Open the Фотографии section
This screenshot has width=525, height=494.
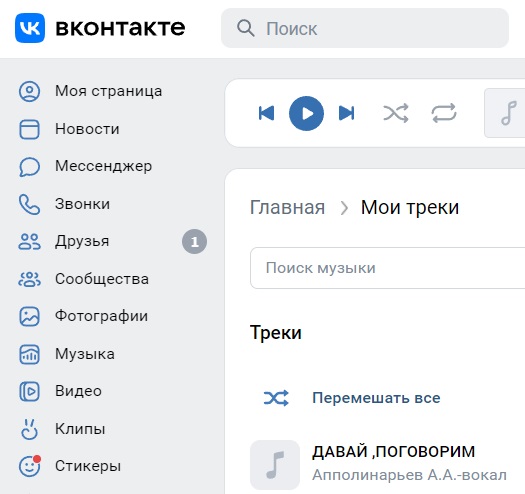pyautogui.click(x=84, y=316)
